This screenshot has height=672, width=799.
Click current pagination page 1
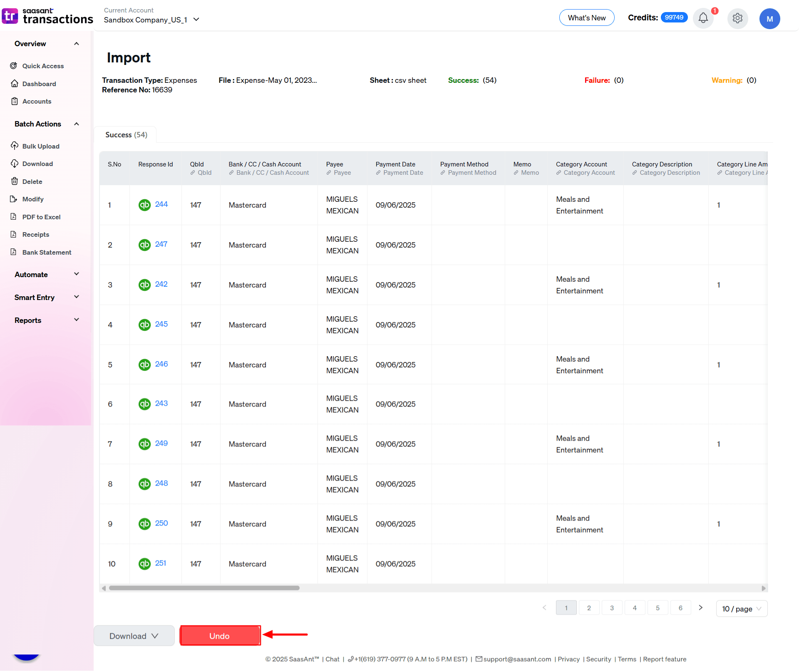566,608
